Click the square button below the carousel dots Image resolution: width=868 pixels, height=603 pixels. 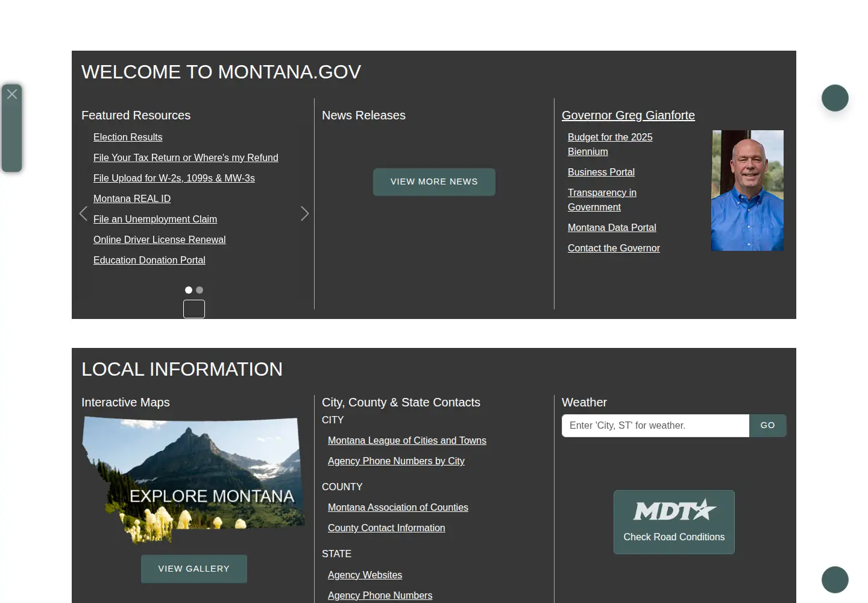(x=194, y=309)
